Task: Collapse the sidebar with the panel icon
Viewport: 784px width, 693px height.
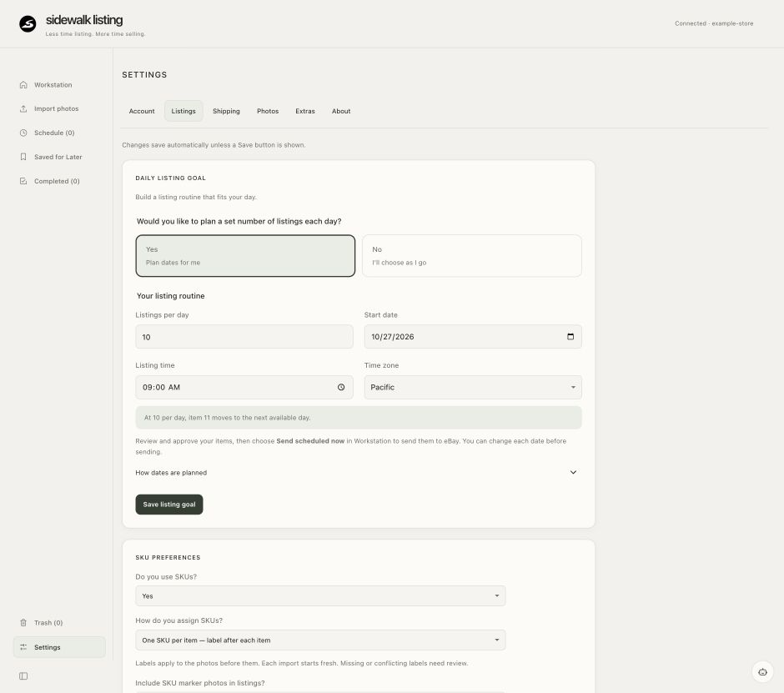Action: click(x=23, y=676)
